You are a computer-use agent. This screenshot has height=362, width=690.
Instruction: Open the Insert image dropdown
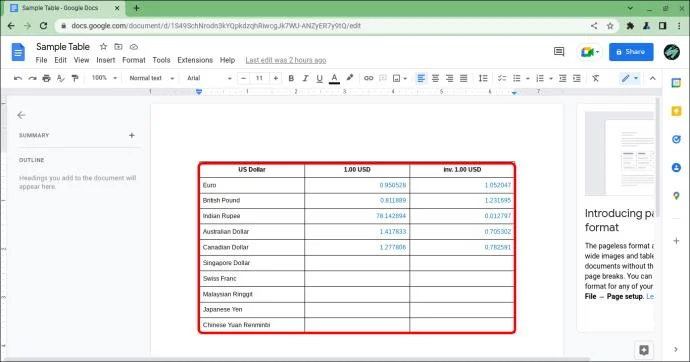pos(400,78)
